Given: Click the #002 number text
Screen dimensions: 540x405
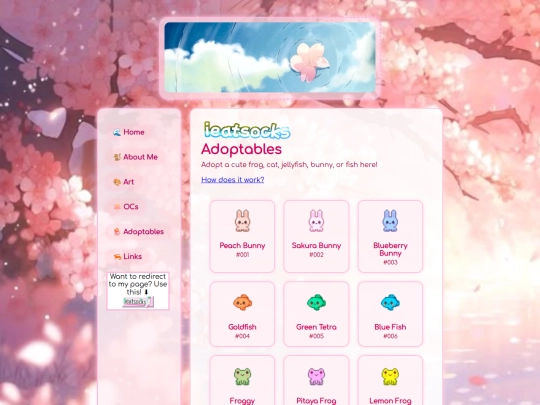Looking at the screenshot, I should tap(316, 255).
